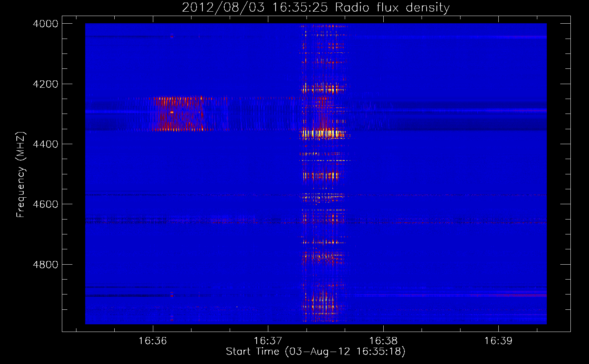Click the bright yellow burst near 4370 MHz
The width and height of the screenshot is (589, 364).
point(323,134)
